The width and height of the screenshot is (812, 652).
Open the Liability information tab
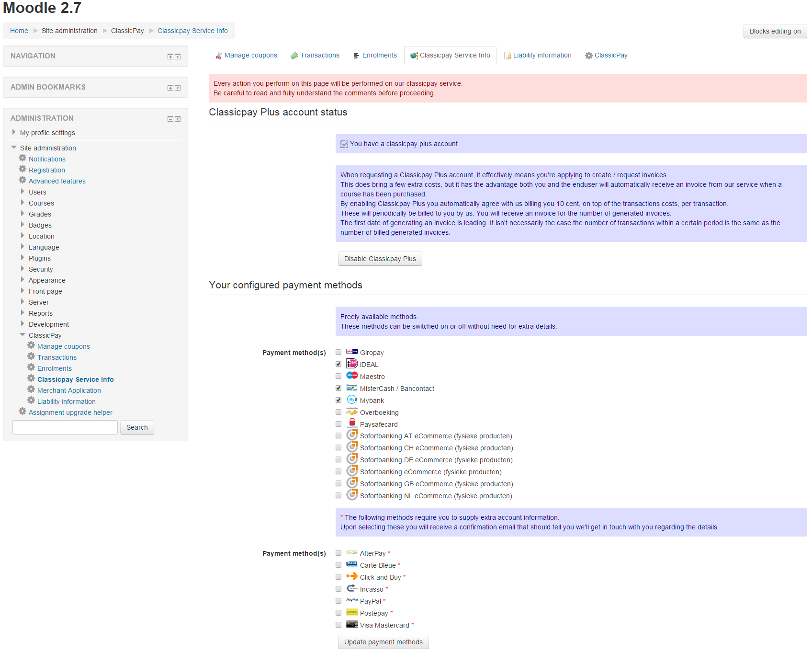(x=538, y=56)
